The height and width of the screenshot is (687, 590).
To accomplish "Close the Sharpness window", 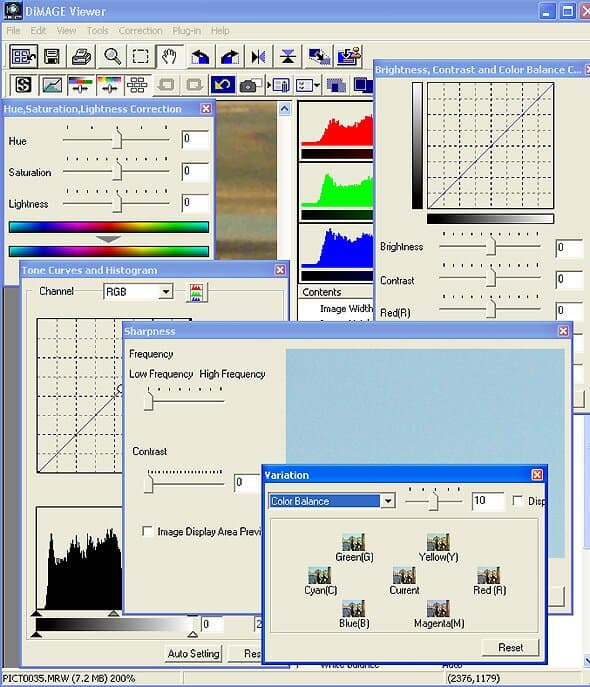I will [x=564, y=331].
